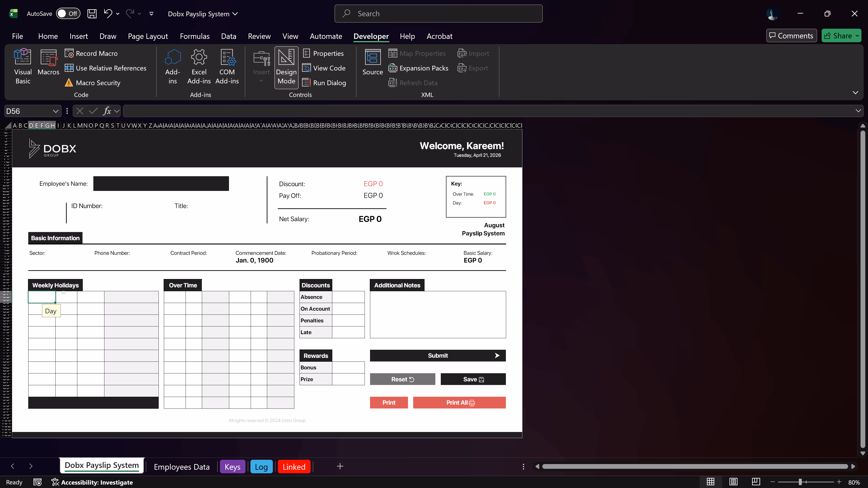Switch to the Keys sheet

point(233,467)
